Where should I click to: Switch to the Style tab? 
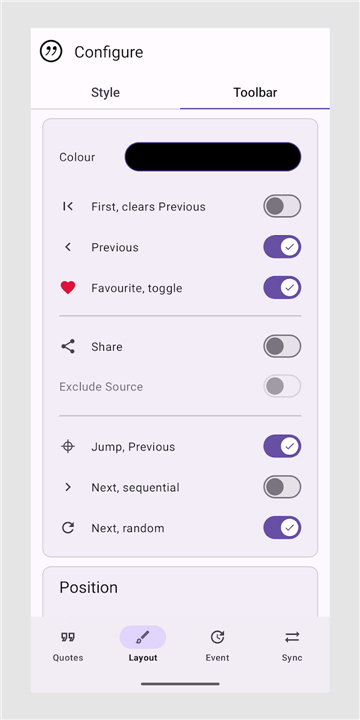105,92
